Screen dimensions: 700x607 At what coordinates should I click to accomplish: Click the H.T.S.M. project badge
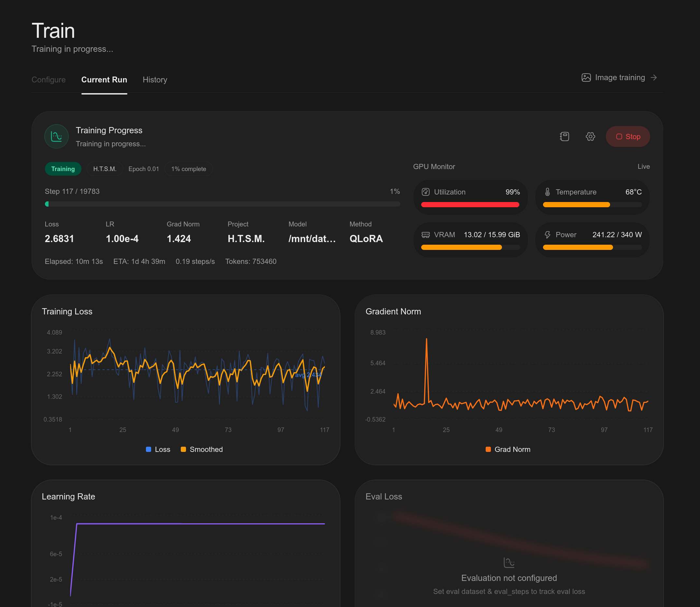(x=105, y=169)
